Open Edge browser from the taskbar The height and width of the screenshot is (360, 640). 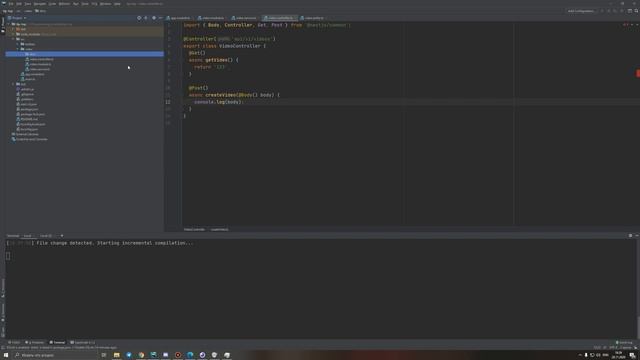pos(190,355)
